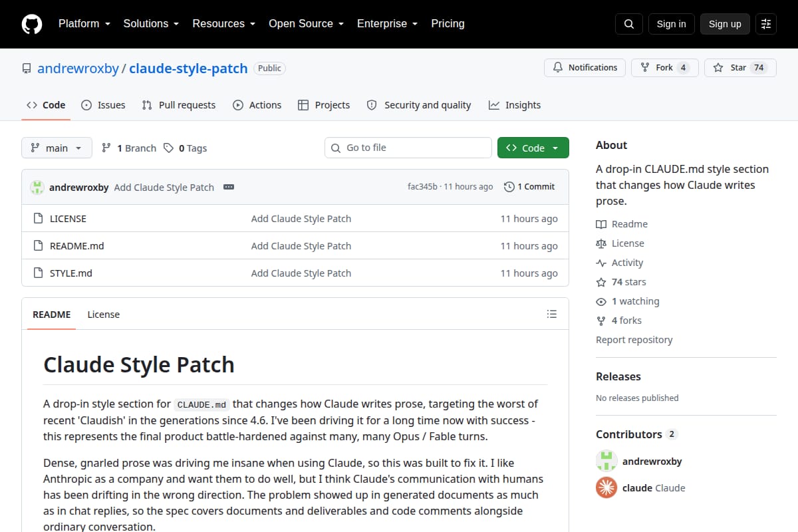Open the andrewroxby owner link

(x=78, y=68)
